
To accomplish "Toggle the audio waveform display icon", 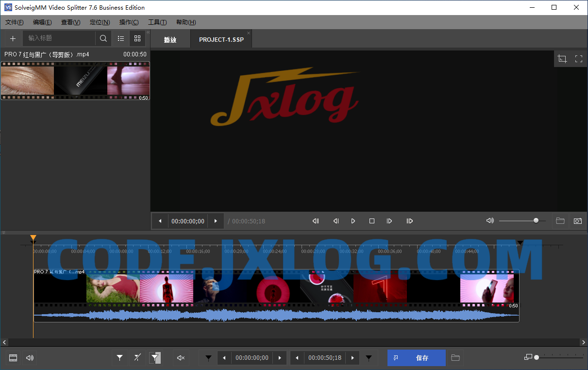I will tap(29, 358).
